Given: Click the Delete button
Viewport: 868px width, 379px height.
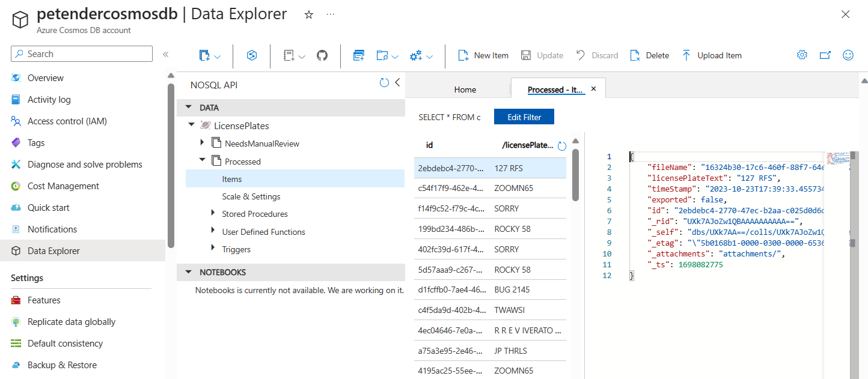Looking at the screenshot, I should (x=650, y=55).
